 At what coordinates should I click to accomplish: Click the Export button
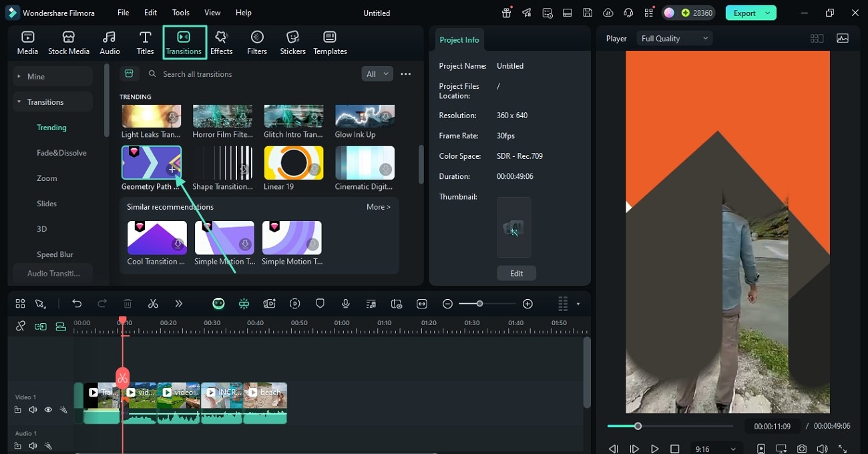(x=744, y=13)
